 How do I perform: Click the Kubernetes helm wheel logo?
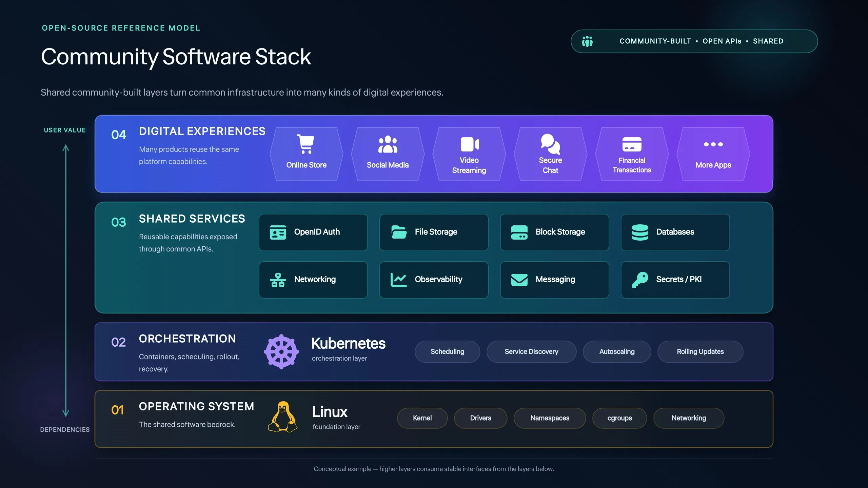pos(281,352)
